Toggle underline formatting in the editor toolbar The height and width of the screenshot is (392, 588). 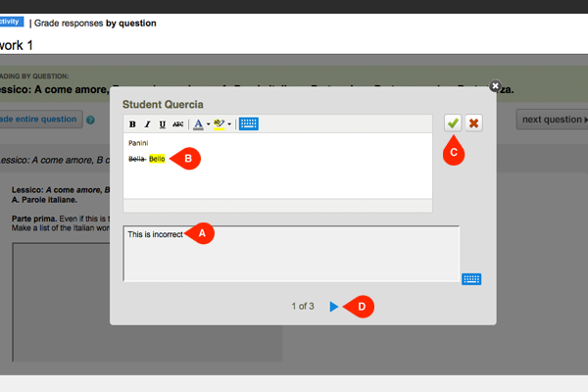[x=162, y=124]
